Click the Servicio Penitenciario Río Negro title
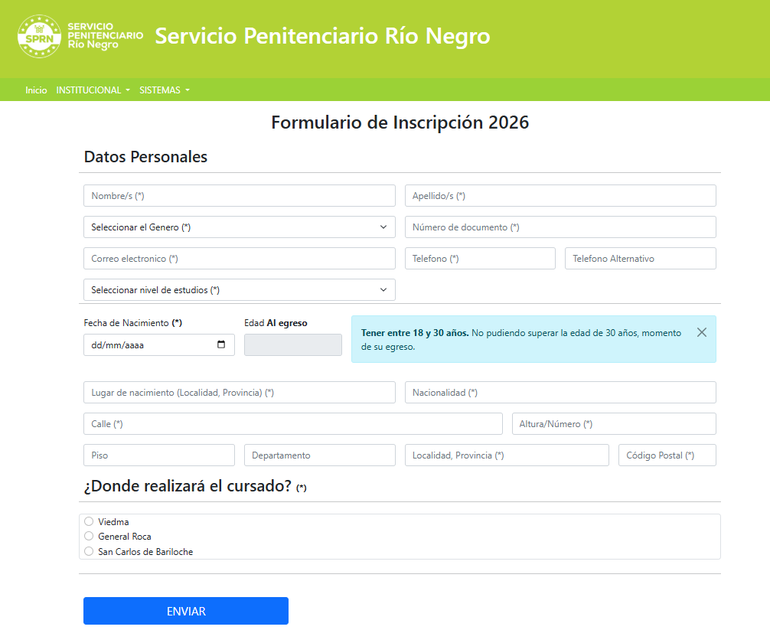This screenshot has height=630, width=770. (x=322, y=37)
